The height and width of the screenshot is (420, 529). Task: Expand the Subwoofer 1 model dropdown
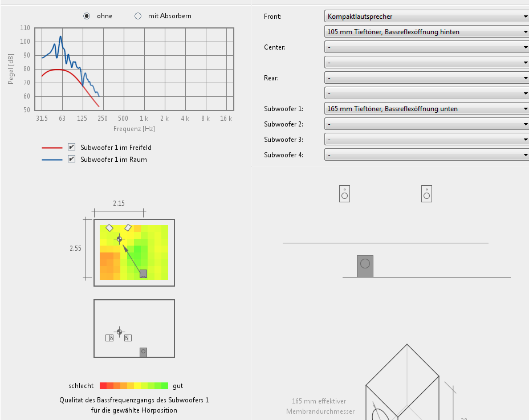(x=426, y=109)
